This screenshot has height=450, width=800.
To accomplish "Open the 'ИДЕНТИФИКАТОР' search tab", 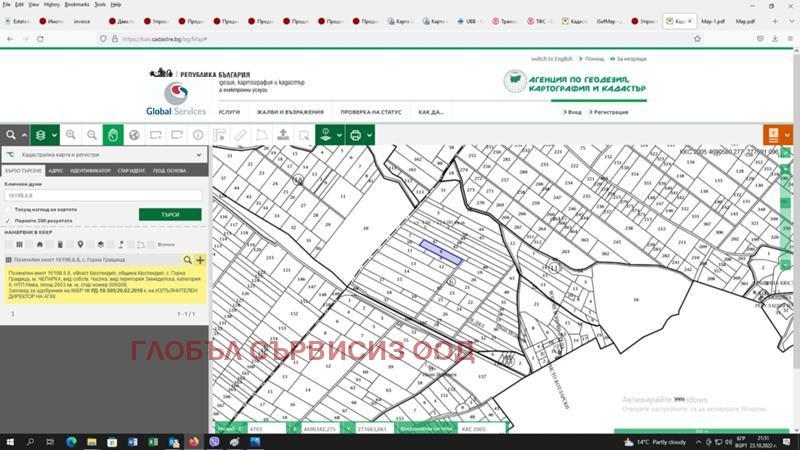I will pyautogui.click(x=90, y=171).
